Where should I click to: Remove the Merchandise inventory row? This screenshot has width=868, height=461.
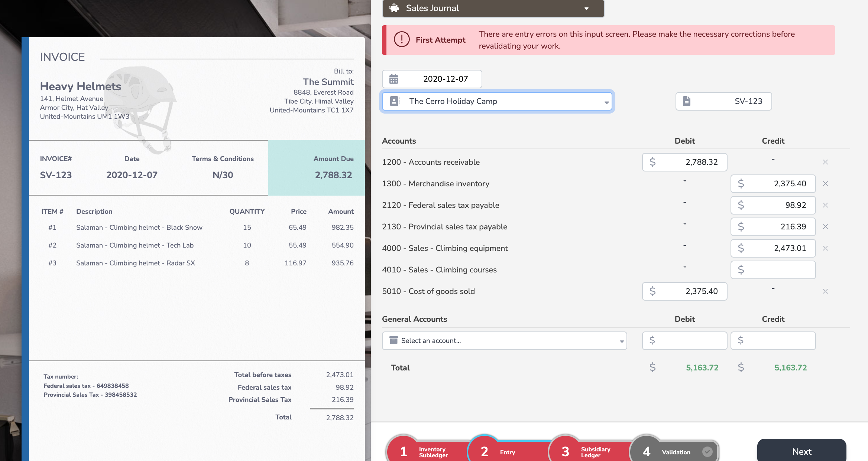click(825, 184)
